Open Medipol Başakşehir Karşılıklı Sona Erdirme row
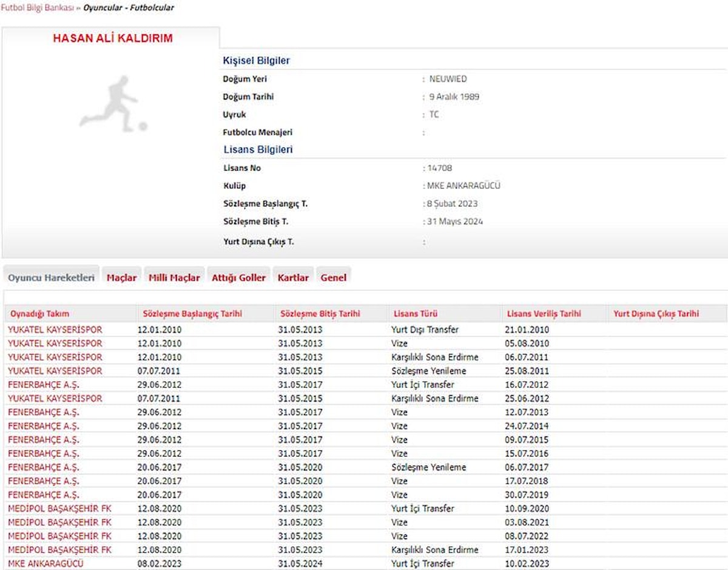This screenshot has width=728, height=570. (x=59, y=550)
